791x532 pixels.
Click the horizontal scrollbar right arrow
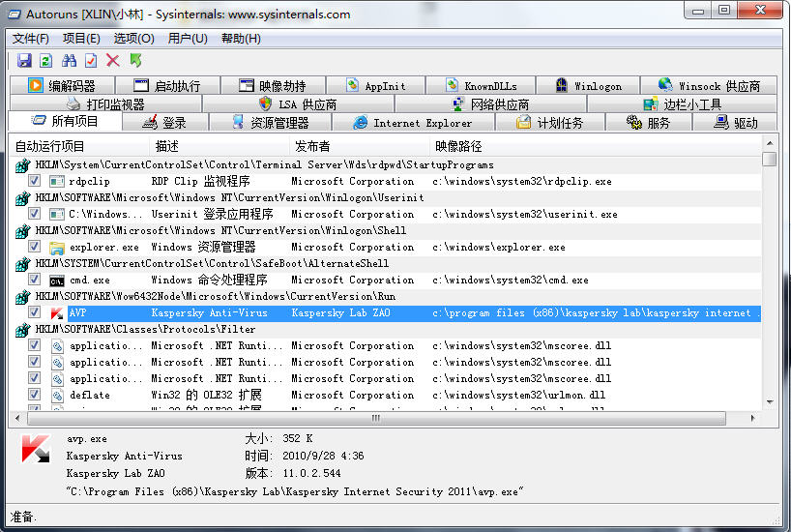click(752, 418)
